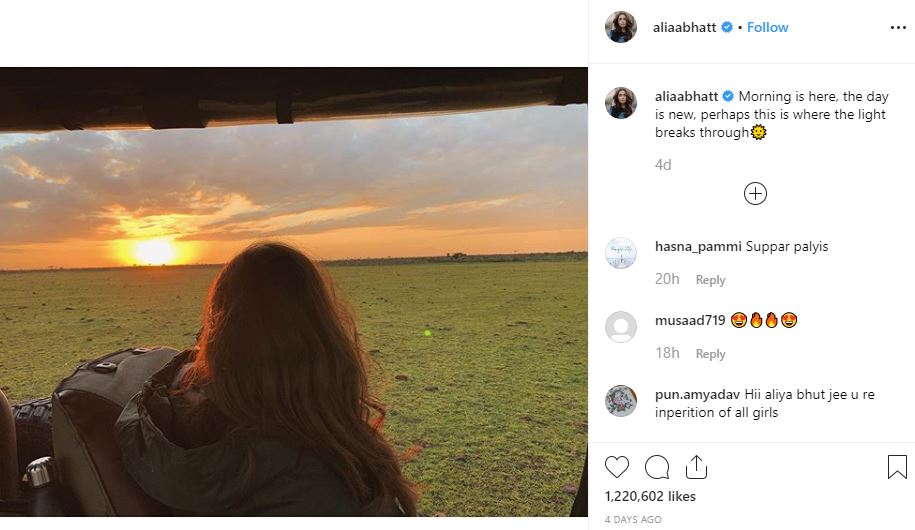
Task: Reply to hasna_pammi's comment
Action: (x=710, y=280)
